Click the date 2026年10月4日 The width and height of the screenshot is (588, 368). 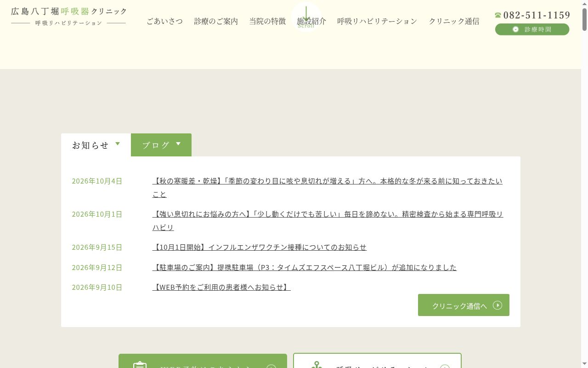pyautogui.click(x=97, y=181)
